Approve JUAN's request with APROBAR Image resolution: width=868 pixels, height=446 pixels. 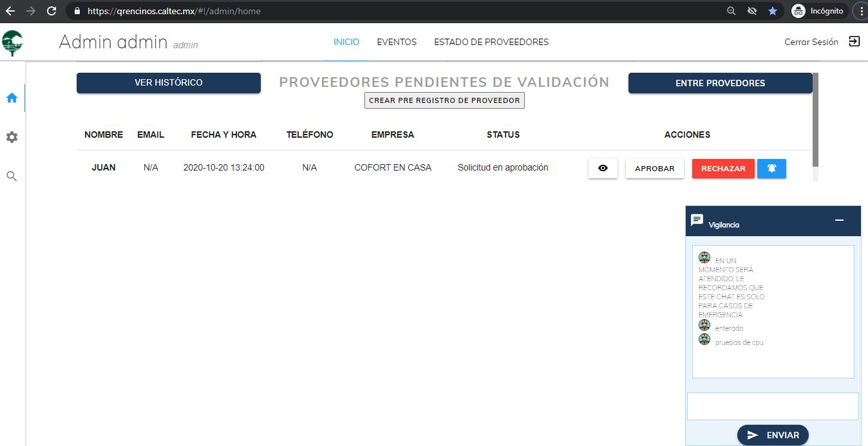pyautogui.click(x=655, y=169)
